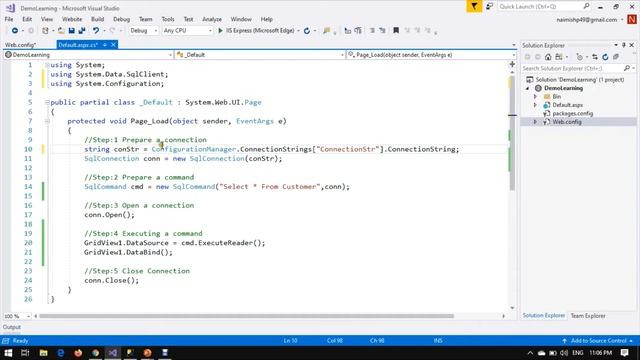Click the ENG language indicator in tray
Image resolution: width=640 pixels, height=360 pixels.
tap(577, 353)
